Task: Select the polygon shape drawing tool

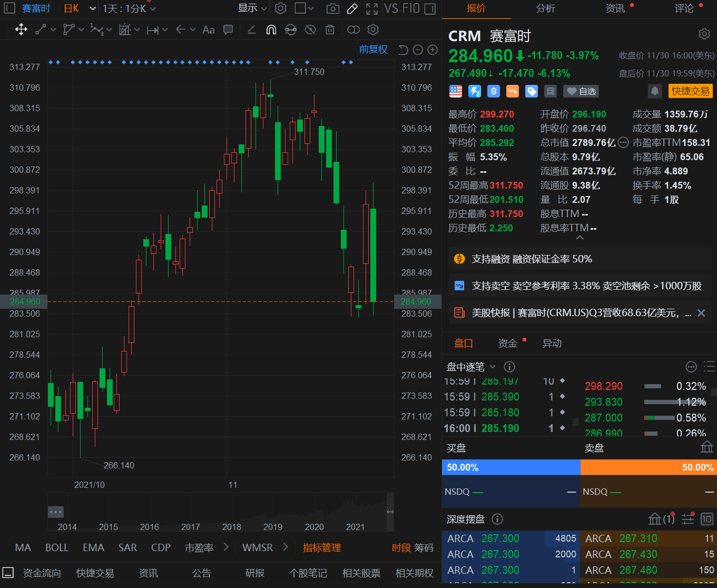Action: (68, 30)
